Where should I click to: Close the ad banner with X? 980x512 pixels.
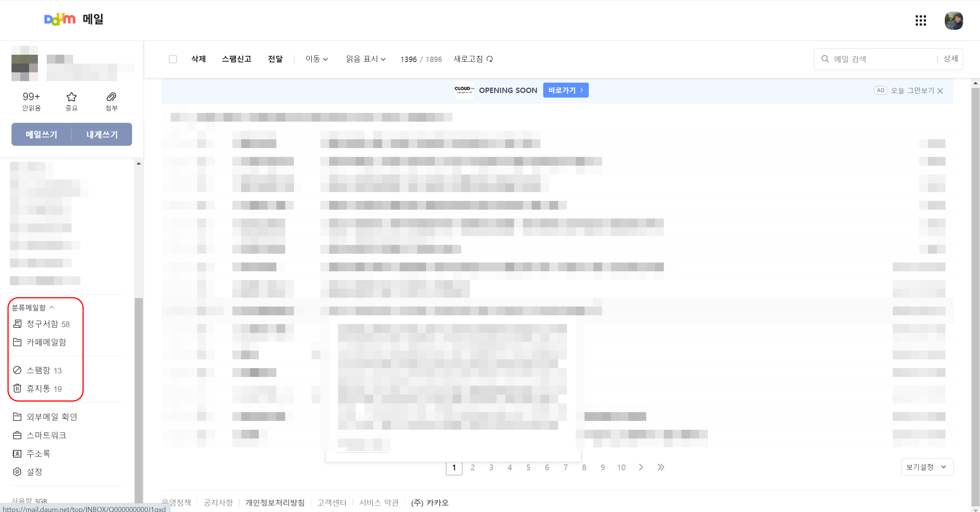940,91
